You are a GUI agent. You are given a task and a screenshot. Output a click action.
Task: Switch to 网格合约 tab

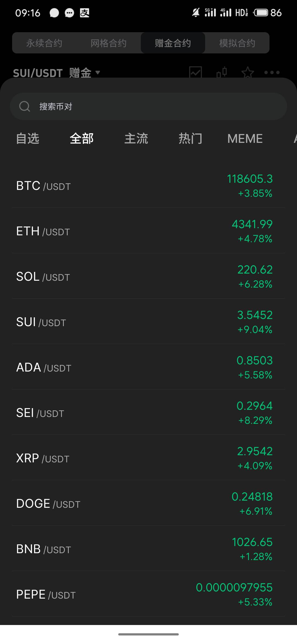[109, 43]
